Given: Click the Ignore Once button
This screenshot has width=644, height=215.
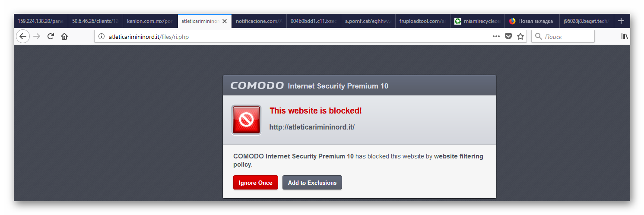Looking at the screenshot, I should pyautogui.click(x=255, y=183).
